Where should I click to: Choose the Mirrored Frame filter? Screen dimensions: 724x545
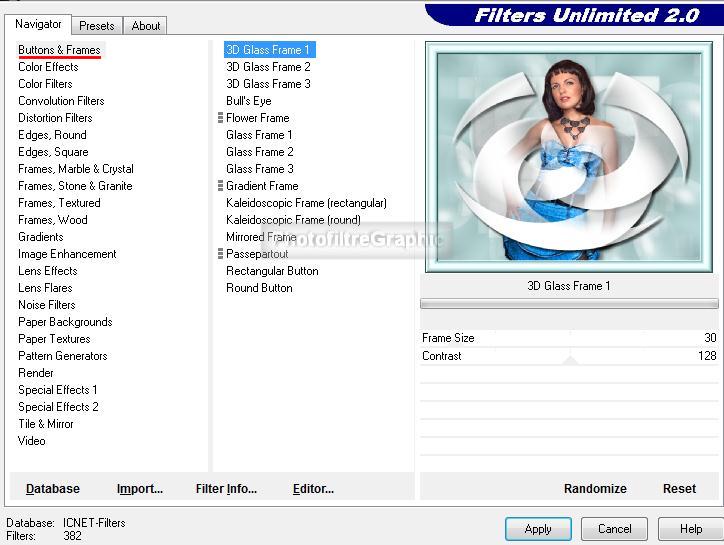[261, 237]
